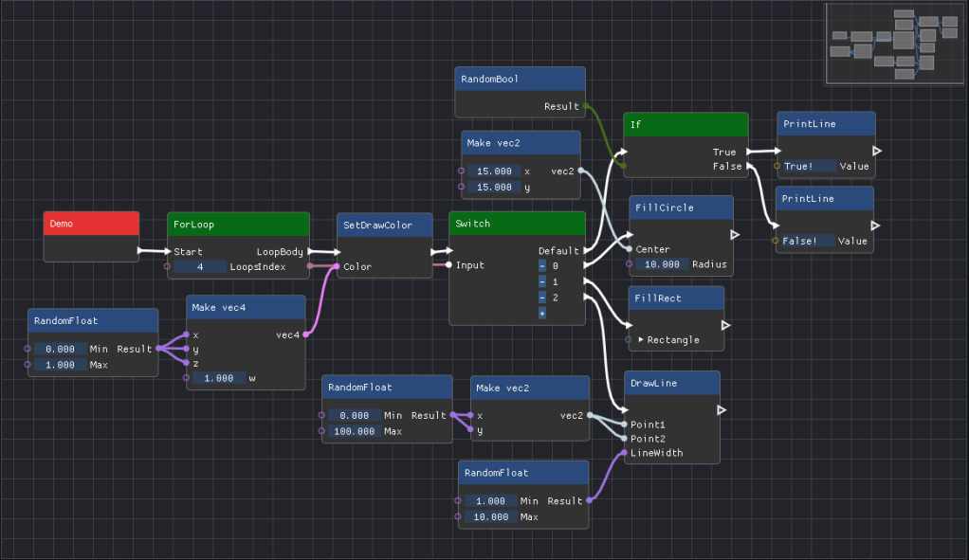The width and height of the screenshot is (969, 560).
Task: Click the FillCircle Center input pin
Action: tap(630, 249)
